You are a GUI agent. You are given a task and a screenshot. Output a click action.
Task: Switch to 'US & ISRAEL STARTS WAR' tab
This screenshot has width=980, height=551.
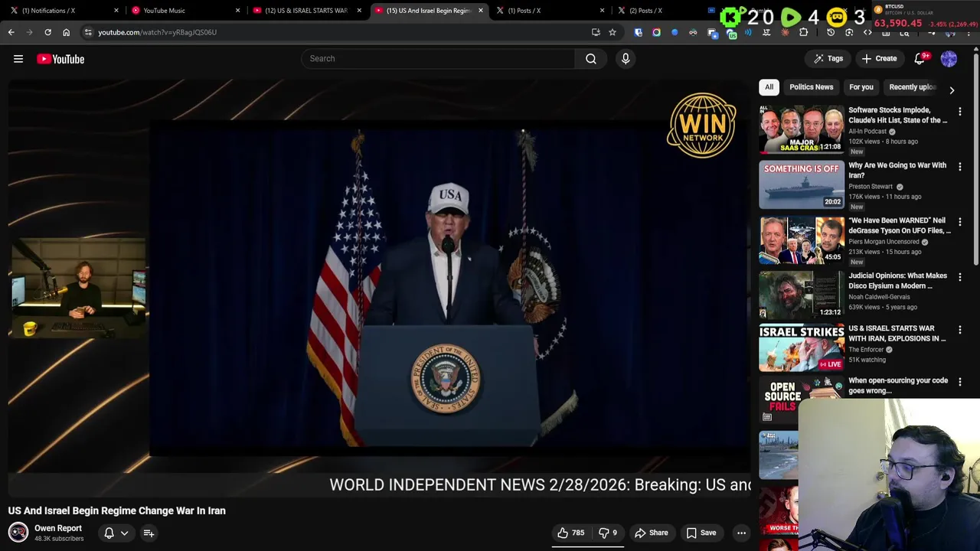(x=306, y=11)
